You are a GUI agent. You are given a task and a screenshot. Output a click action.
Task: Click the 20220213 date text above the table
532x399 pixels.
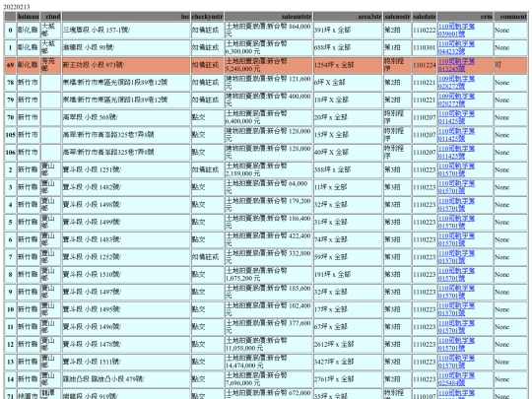17,7
